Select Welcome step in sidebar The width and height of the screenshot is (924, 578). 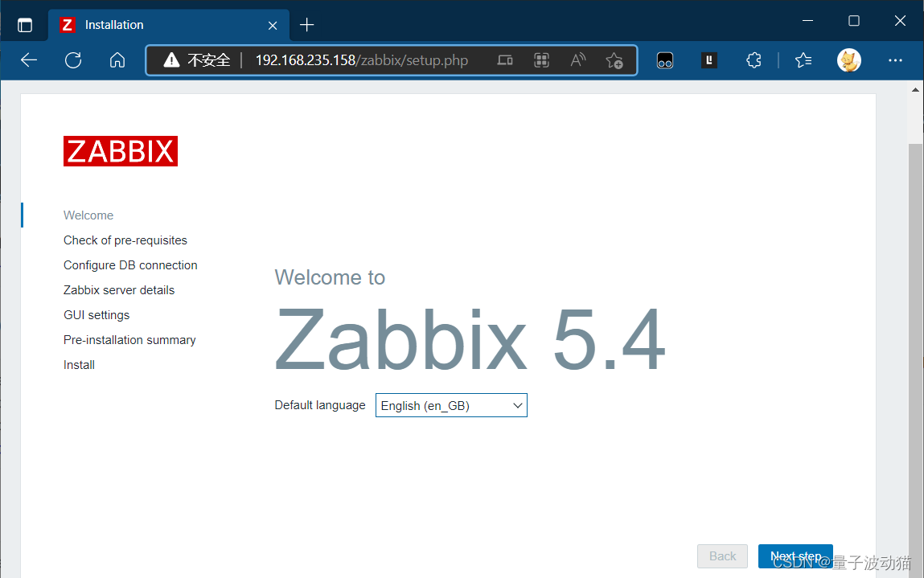pos(88,215)
